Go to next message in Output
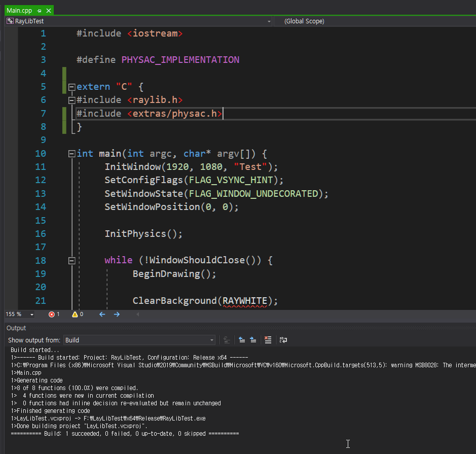This screenshot has width=476, height=454. (x=253, y=340)
